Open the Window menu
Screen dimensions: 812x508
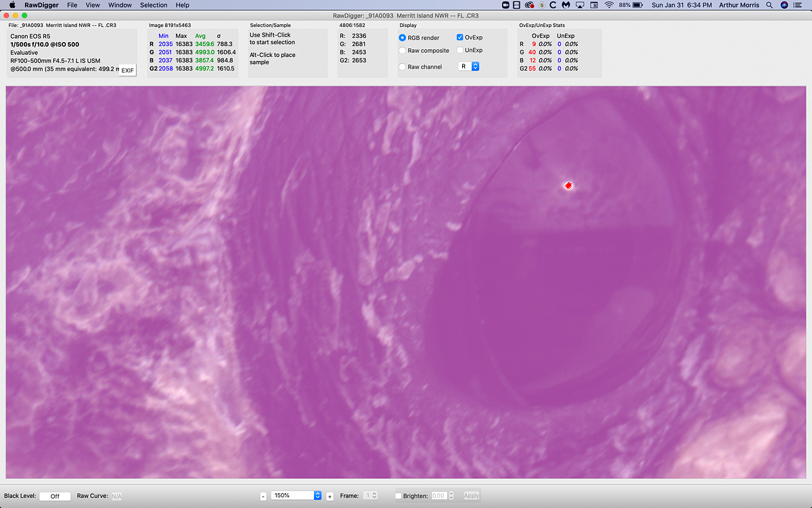pyautogui.click(x=120, y=5)
